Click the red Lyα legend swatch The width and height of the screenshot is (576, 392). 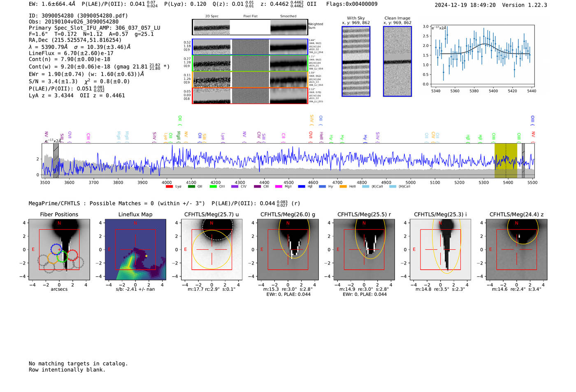[169, 187]
